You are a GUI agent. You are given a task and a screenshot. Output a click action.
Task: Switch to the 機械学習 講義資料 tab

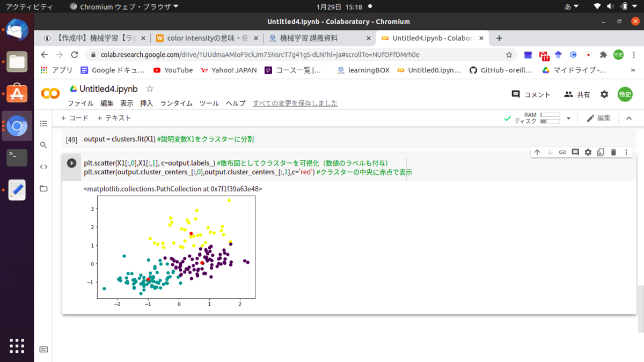click(x=319, y=38)
